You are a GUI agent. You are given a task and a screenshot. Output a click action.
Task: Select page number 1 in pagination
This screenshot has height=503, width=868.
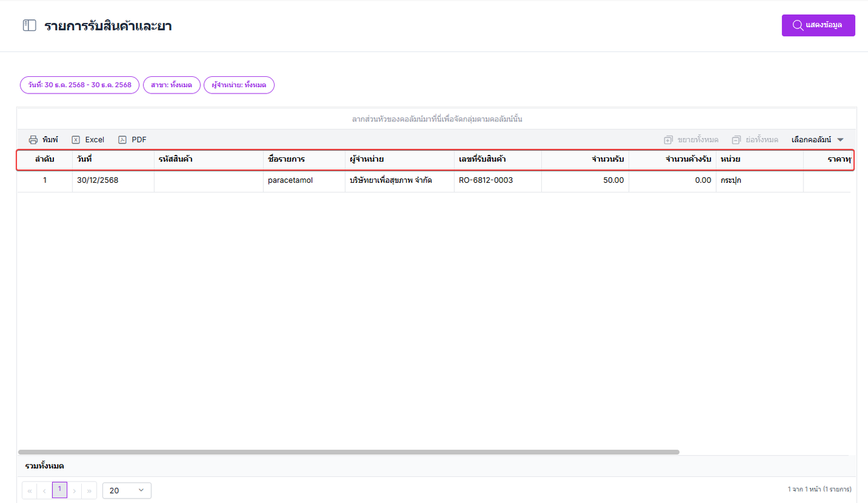(60, 490)
